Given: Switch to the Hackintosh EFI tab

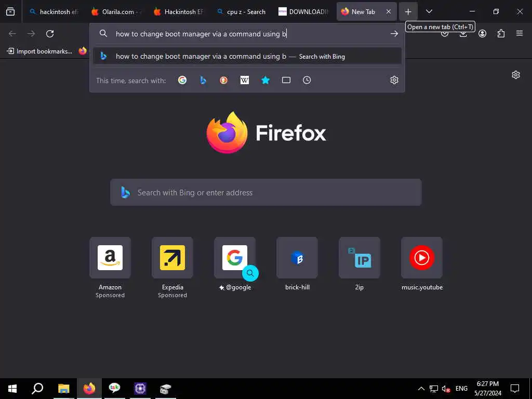Looking at the screenshot, I should pyautogui.click(x=179, y=11).
